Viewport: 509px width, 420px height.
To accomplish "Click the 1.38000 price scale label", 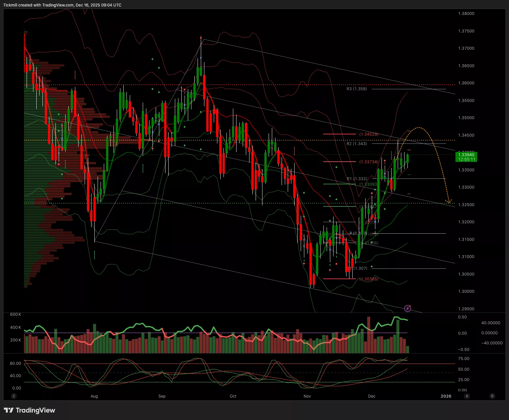I will [466, 14].
